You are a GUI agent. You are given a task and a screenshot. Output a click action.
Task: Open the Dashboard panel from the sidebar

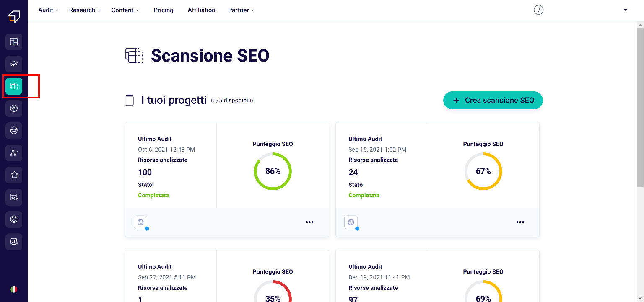click(14, 42)
